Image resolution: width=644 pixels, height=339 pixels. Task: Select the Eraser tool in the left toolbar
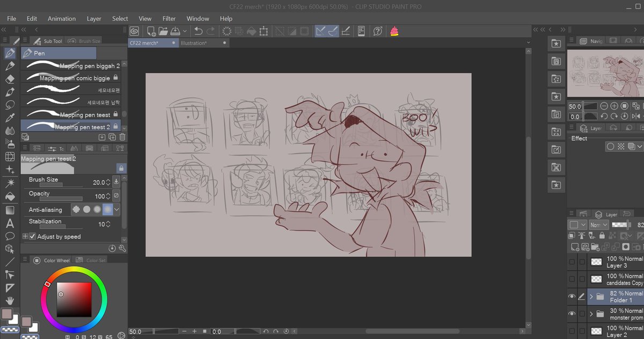(10, 79)
